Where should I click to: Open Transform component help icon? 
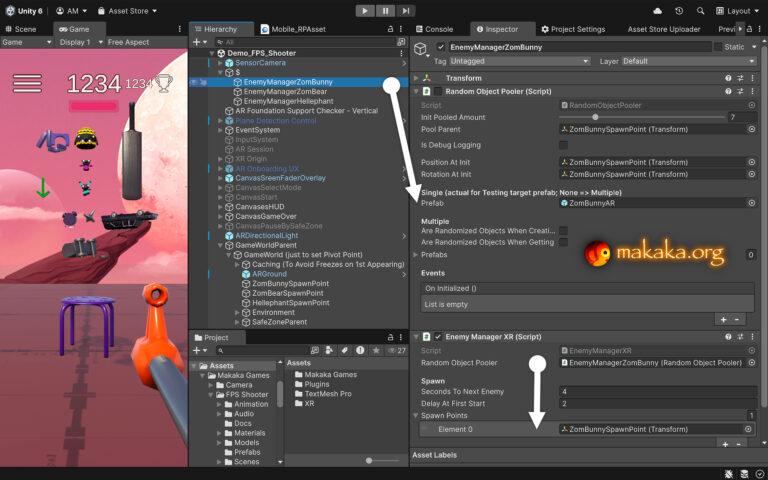click(728, 78)
